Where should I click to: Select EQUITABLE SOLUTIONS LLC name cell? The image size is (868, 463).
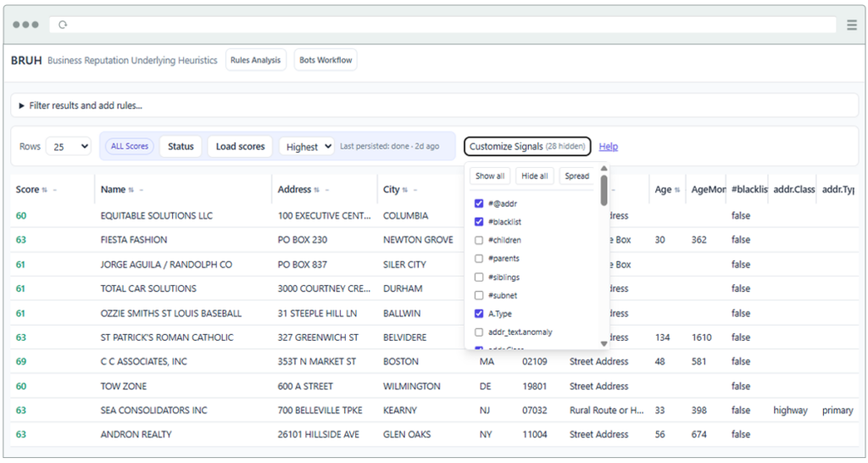tap(157, 215)
